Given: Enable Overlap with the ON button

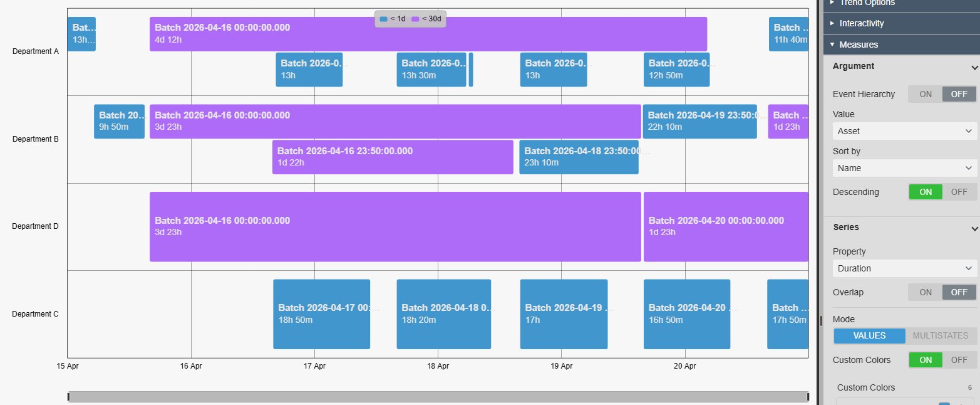Looking at the screenshot, I should coord(926,292).
